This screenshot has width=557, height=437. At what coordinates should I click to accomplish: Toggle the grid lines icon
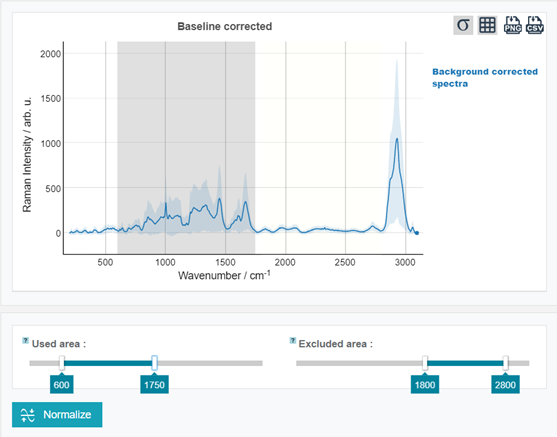(x=487, y=25)
